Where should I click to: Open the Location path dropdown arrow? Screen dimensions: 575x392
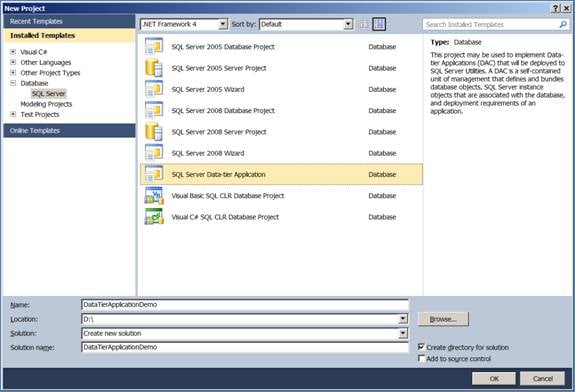click(403, 319)
